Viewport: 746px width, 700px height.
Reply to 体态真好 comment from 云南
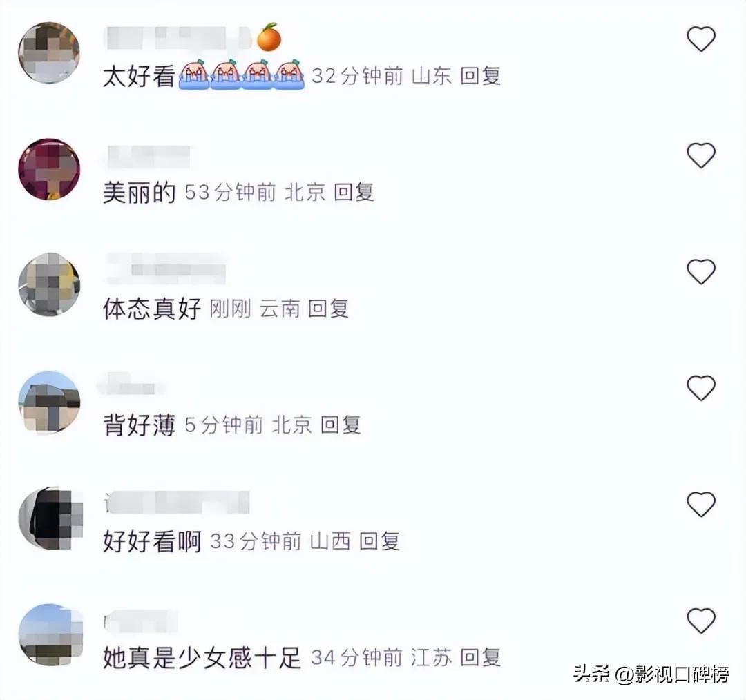coord(328,309)
